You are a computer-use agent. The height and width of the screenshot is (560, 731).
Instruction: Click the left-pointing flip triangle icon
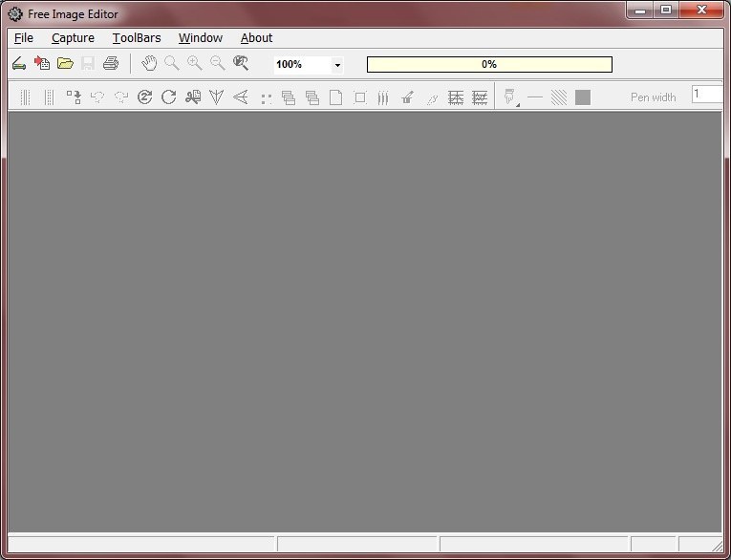[241, 97]
